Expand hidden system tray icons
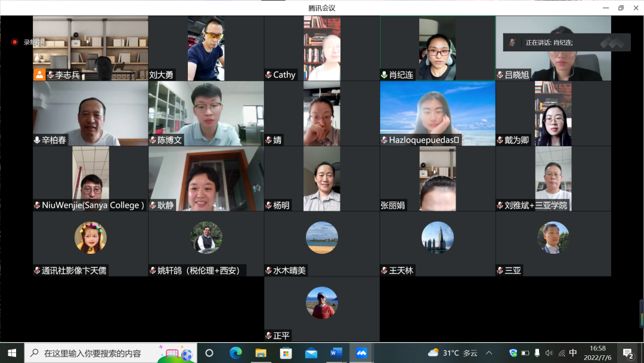Screen dimensions: 644x363 (489, 353)
